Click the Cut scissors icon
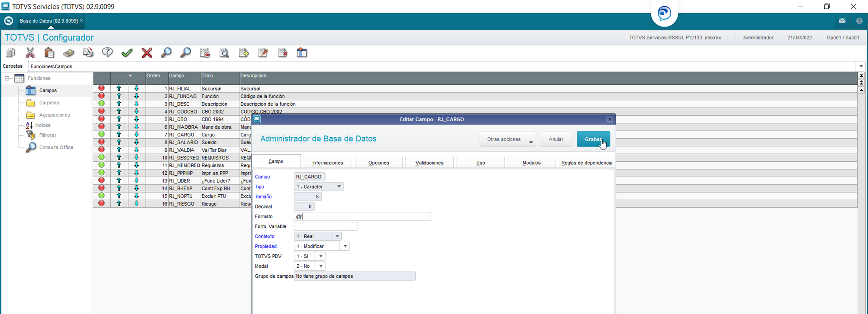Screen dimensions: 868x314 click(x=30, y=53)
